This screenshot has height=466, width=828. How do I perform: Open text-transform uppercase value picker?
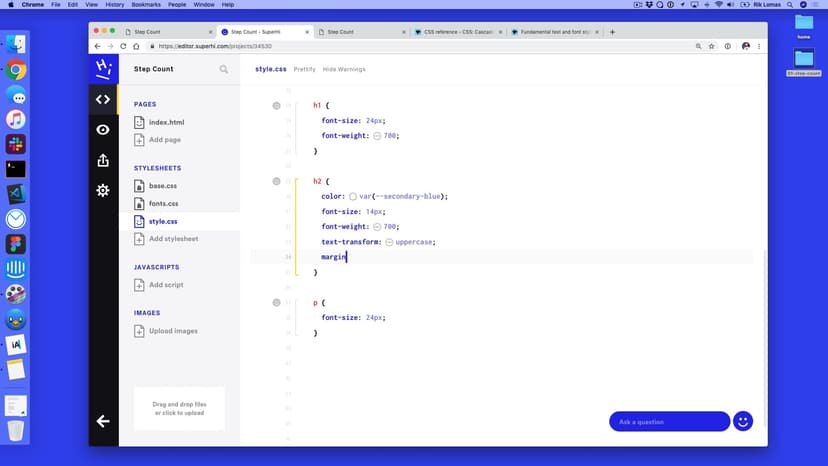point(389,242)
